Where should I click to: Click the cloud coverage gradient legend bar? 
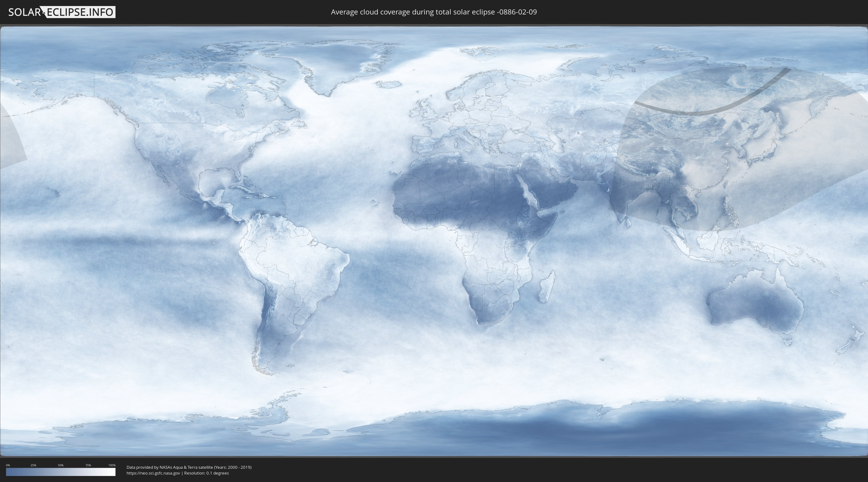pyautogui.click(x=61, y=472)
